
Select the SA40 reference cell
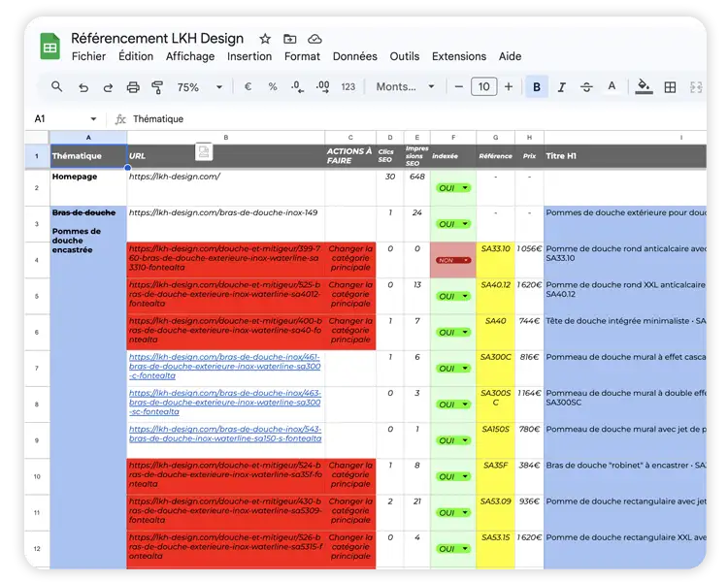[495, 333]
